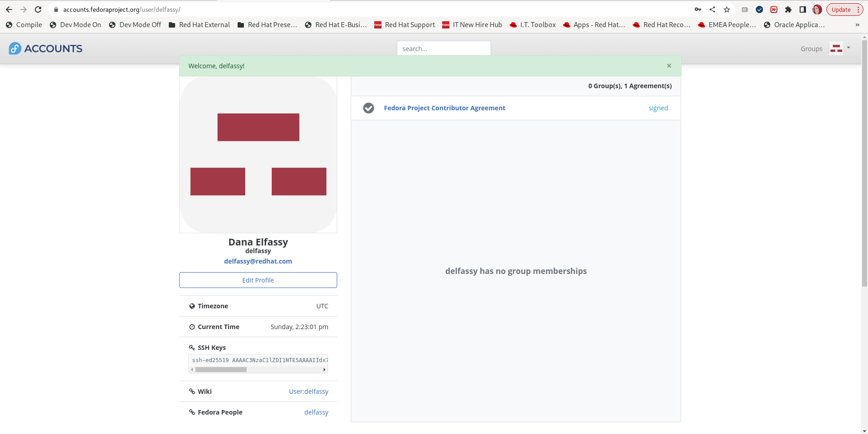Open the Extensions puzzle piece icon
Image resolution: width=868 pixels, height=434 pixels.
pyautogui.click(x=788, y=9)
